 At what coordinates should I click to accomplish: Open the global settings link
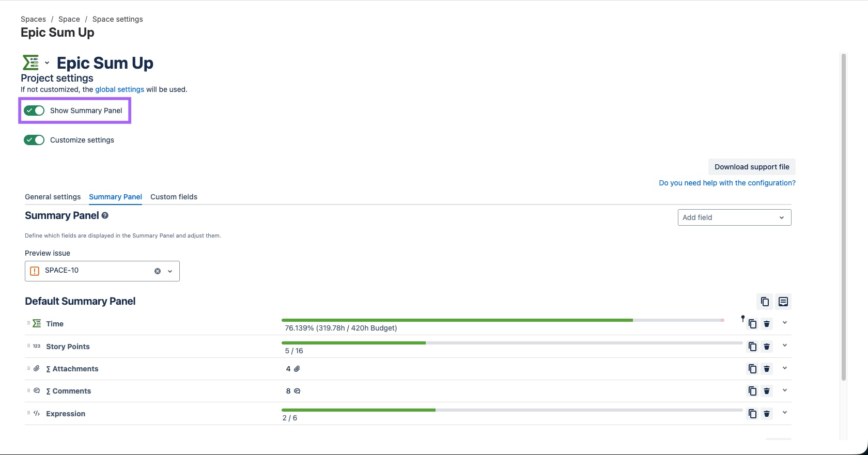(119, 89)
